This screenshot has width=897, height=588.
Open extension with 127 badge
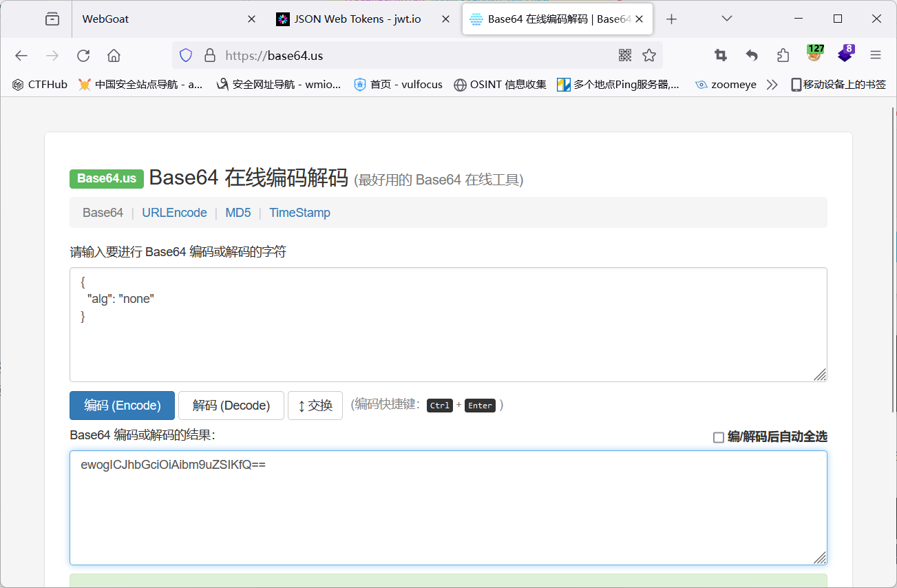point(815,54)
